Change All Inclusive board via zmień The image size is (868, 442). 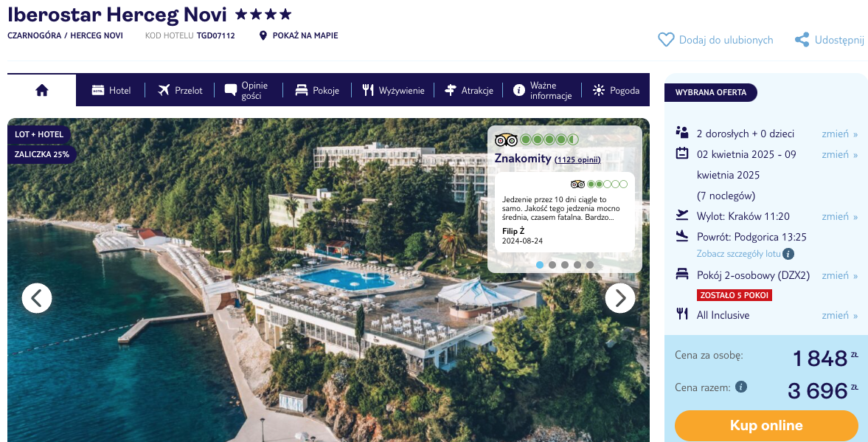click(x=839, y=315)
